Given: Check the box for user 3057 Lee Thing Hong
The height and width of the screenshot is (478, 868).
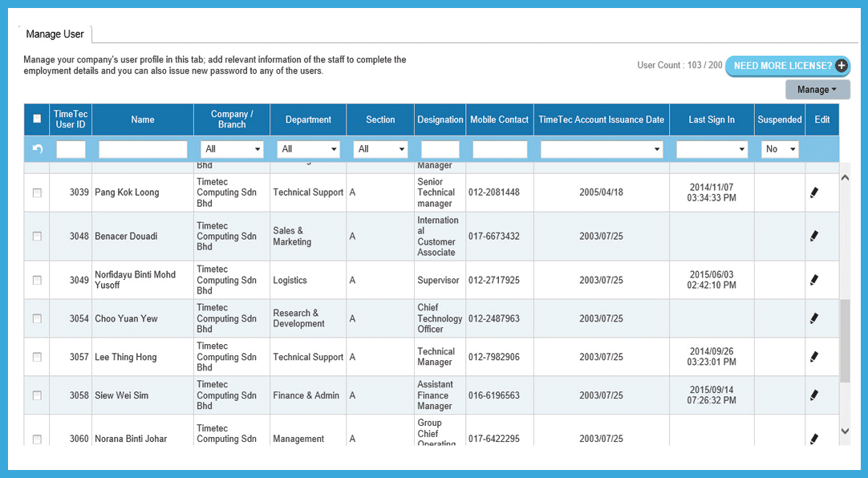Looking at the screenshot, I should pyautogui.click(x=37, y=357).
